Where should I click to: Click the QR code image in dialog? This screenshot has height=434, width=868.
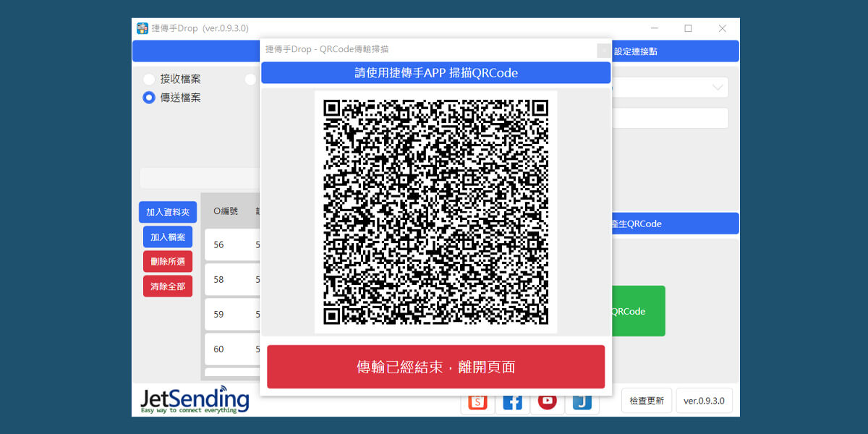(436, 212)
